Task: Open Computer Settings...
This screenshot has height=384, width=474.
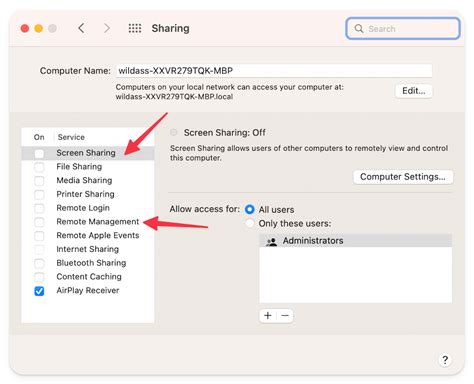Action: [x=403, y=177]
